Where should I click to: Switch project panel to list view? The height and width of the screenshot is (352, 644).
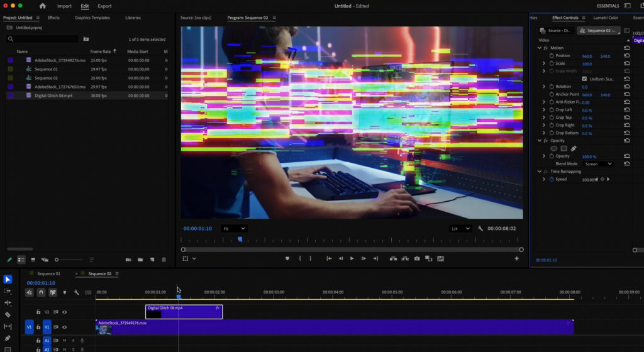pyautogui.click(x=21, y=260)
